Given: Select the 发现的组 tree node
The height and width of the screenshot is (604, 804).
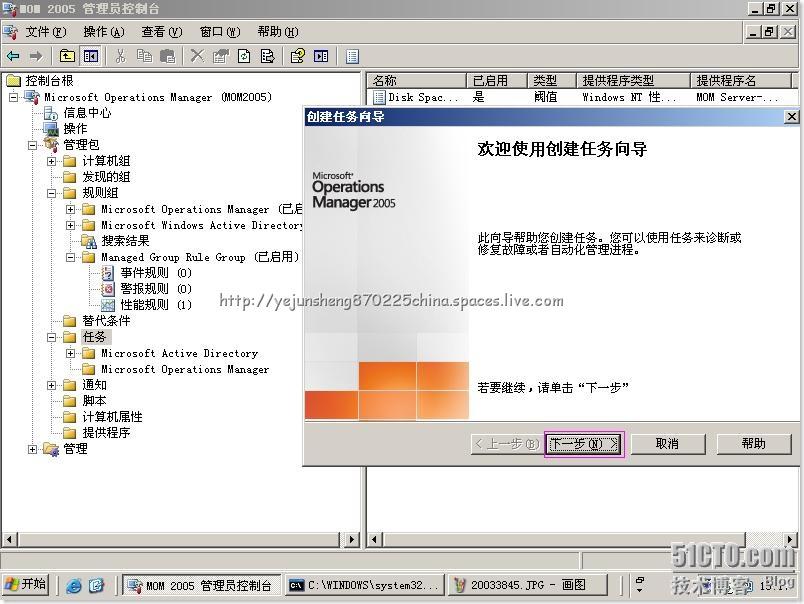Looking at the screenshot, I should tap(106, 177).
